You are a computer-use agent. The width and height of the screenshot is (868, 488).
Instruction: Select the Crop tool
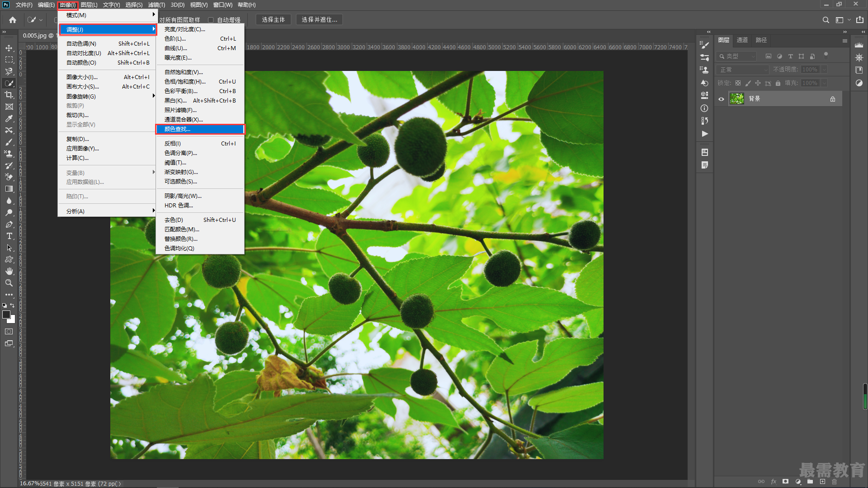pyautogui.click(x=9, y=95)
